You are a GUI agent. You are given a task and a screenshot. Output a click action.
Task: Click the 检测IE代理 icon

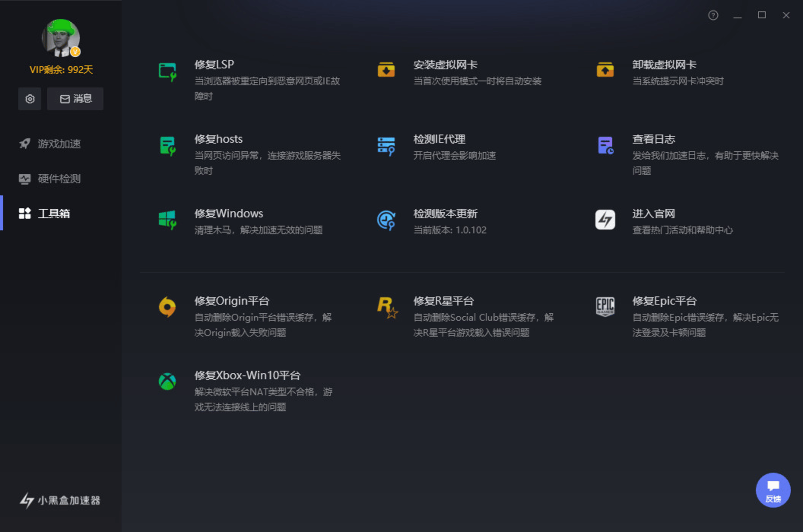[386, 146]
